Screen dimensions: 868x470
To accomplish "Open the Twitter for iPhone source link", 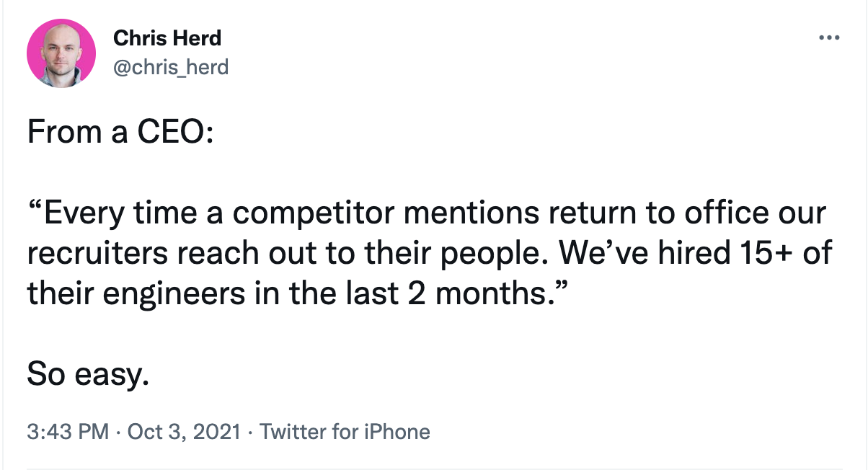I will tap(345, 432).
